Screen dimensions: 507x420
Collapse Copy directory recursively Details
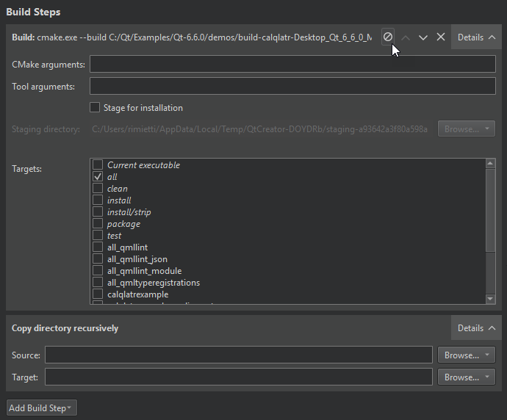(476, 328)
